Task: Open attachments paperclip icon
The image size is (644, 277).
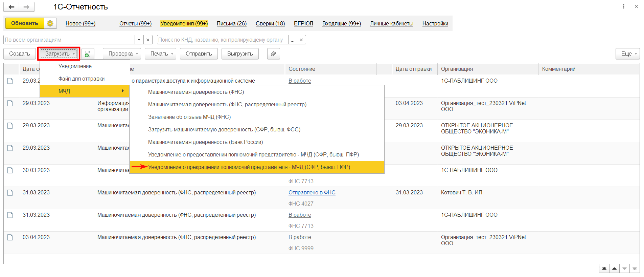Action: 274,54
